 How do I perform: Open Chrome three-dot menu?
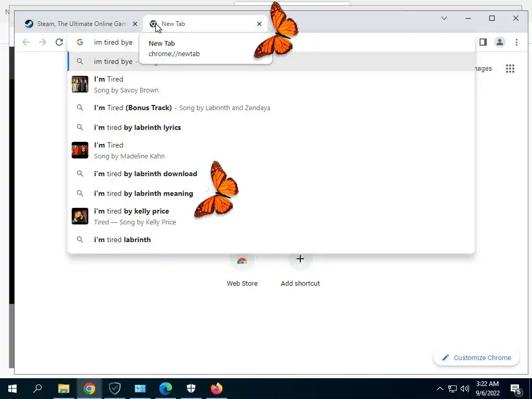516,42
